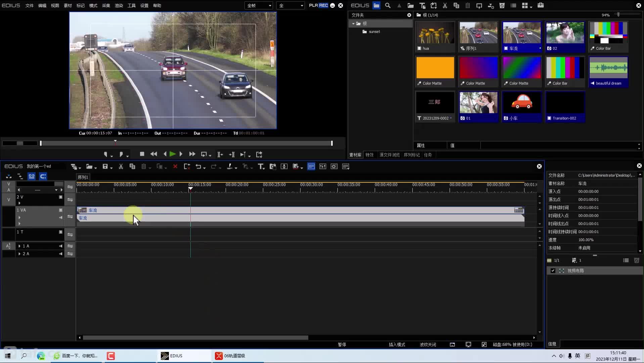Toggle insert/overwrite mode icon

[x=9, y=176]
